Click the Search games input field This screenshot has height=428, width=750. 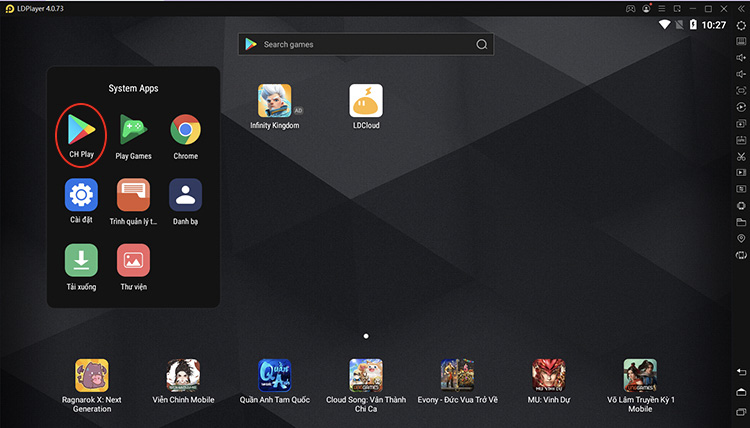(x=366, y=44)
